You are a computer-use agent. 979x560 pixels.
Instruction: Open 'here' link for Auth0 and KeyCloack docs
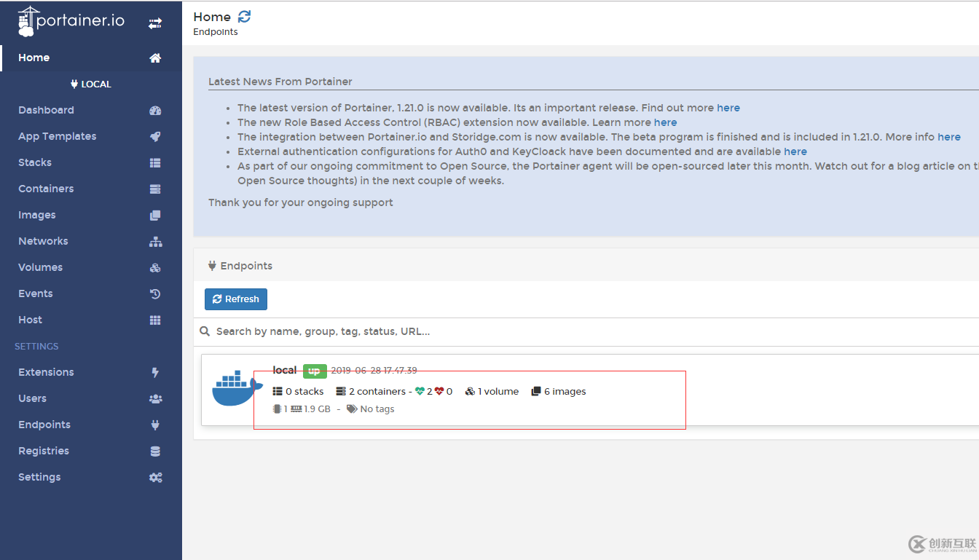[x=795, y=151]
